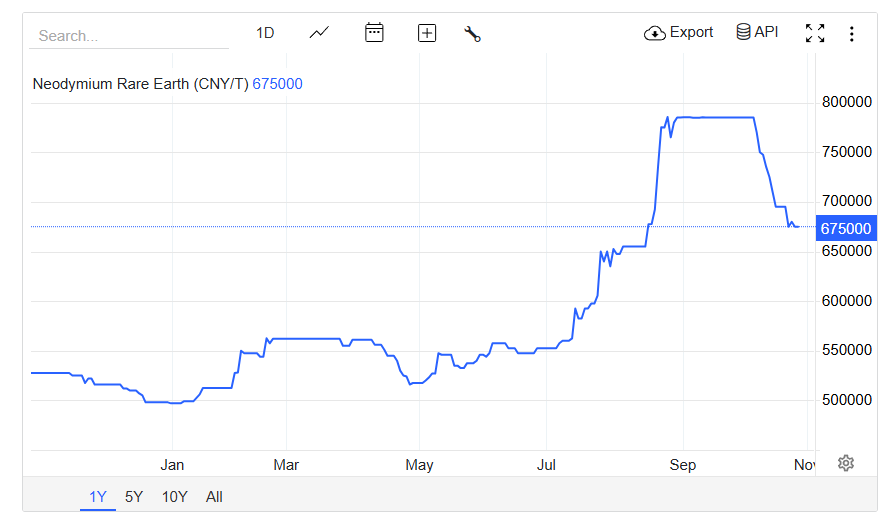Image resolution: width=887 pixels, height=526 pixels.
Task: Switch to the 5Y time range
Action: [134, 496]
